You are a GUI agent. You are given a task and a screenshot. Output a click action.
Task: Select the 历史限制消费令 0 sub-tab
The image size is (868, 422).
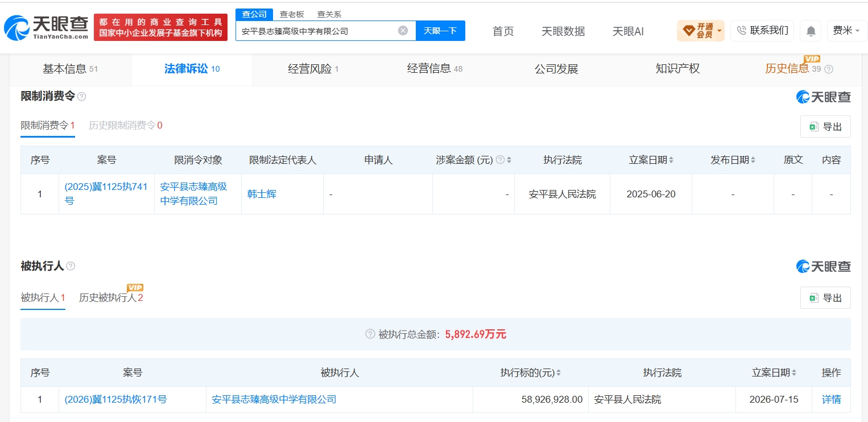pos(126,126)
